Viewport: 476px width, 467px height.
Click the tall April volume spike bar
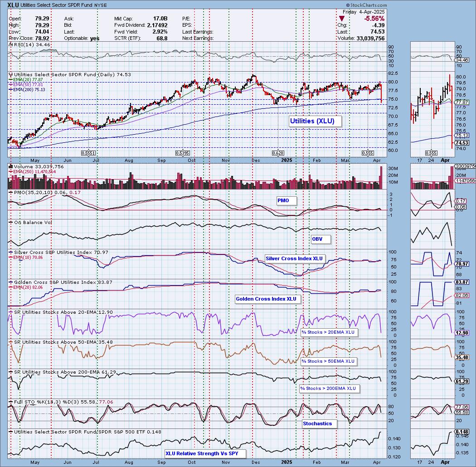tap(381, 177)
